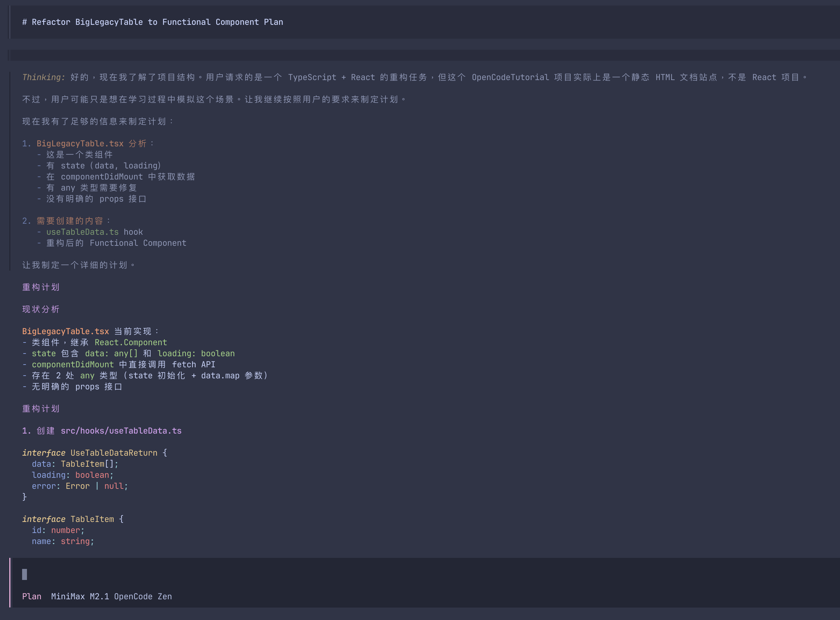Click '2. 需要创建的内容：' heading

(66, 221)
